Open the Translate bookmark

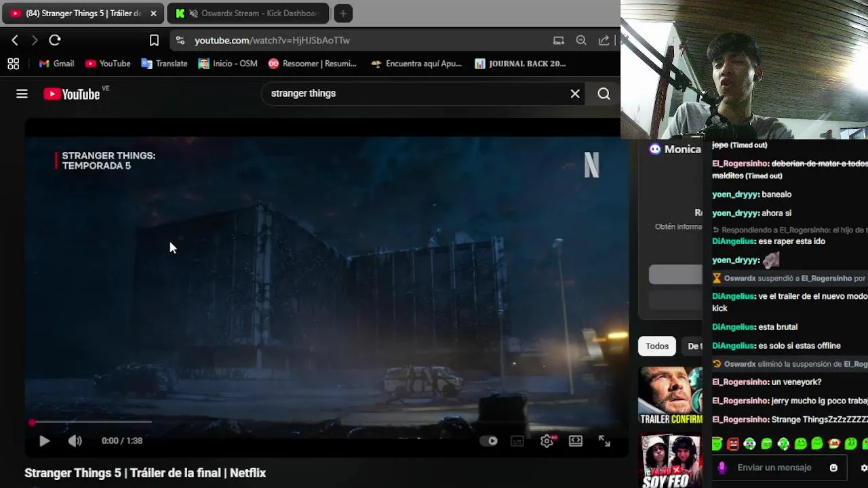[x=164, y=64]
